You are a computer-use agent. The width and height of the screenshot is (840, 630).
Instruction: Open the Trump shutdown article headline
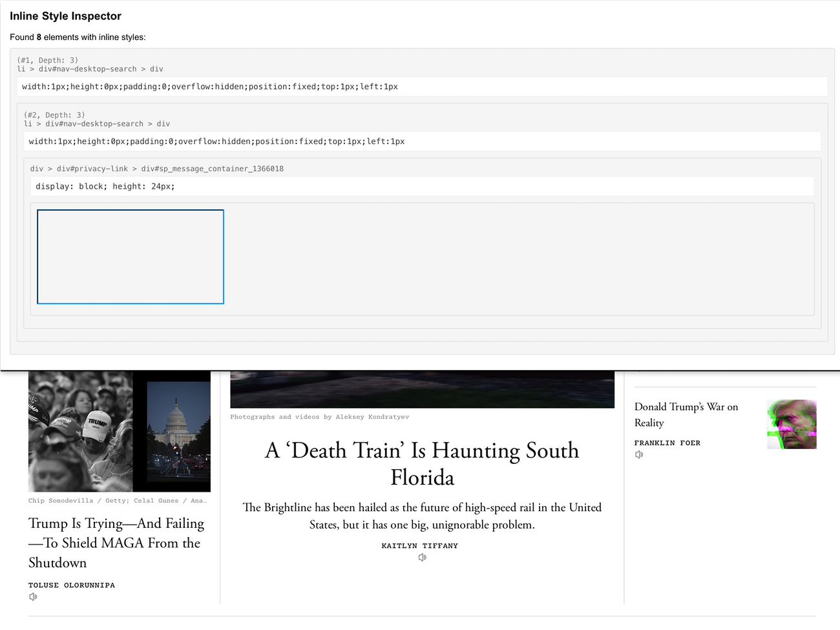[x=116, y=543]
